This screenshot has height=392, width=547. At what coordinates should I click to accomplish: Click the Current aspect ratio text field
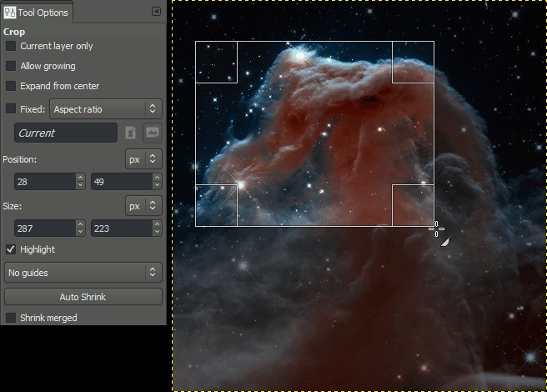pyautogui.click(x=66, y=133)
